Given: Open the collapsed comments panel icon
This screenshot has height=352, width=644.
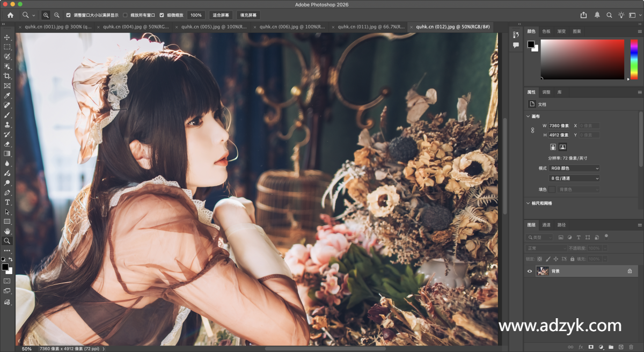Looking at the screenshot, I should pos(516,46).
